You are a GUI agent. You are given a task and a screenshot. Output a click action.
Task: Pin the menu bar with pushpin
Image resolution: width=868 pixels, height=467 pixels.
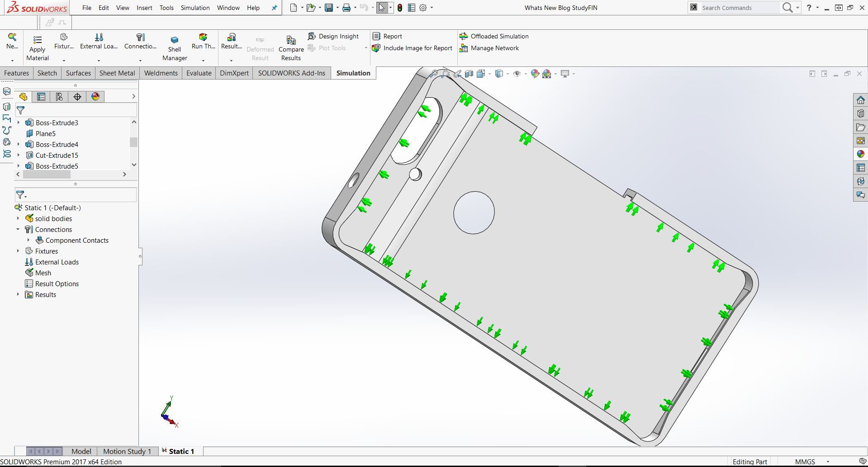[x=274, y=8]
